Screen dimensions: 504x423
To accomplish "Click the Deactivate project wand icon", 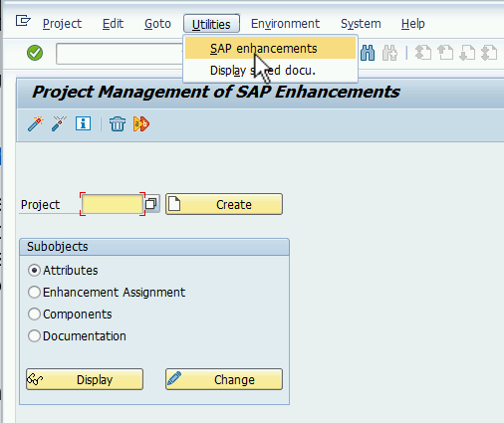I will pyautogui.click(x=59, y=124).
